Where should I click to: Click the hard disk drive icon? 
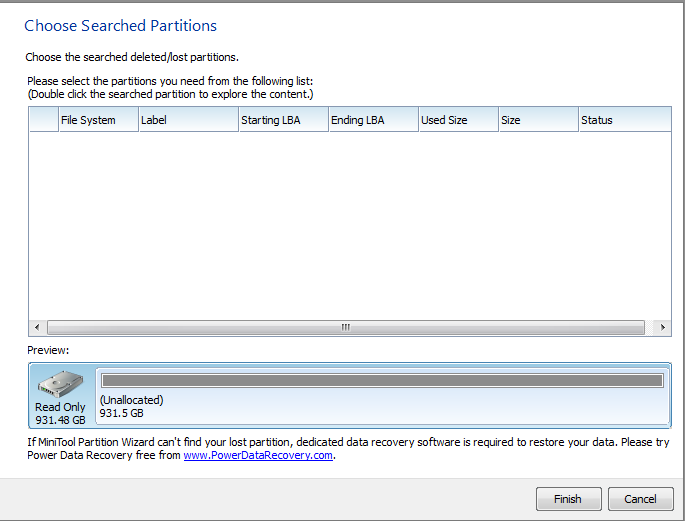tap(60, 384)
